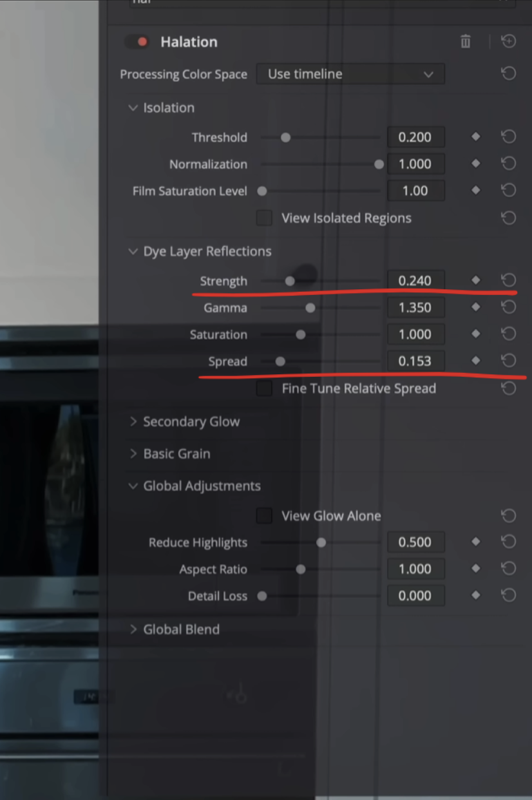Image resolution: width=532 pixels, height=800 pixels.
Task: Add keyframe for Strength
Action: click(476, 280)
